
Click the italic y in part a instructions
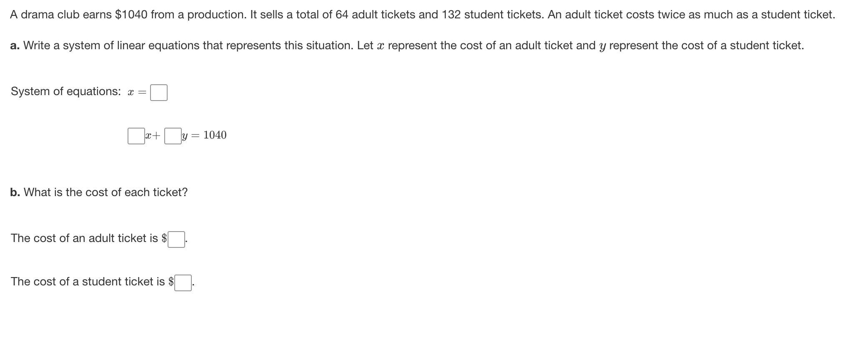click(x=602, y=47)
